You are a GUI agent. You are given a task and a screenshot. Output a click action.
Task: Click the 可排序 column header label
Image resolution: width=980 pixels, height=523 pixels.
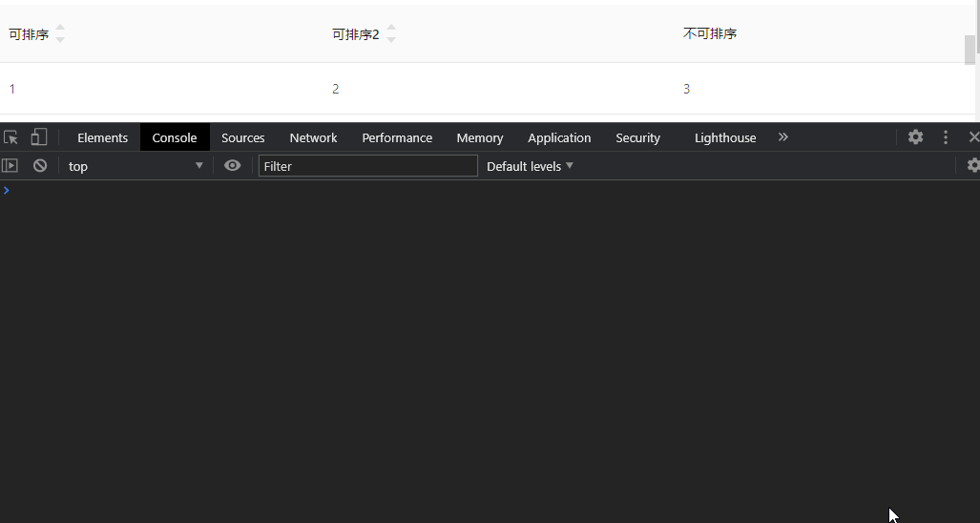coord(29,34)
